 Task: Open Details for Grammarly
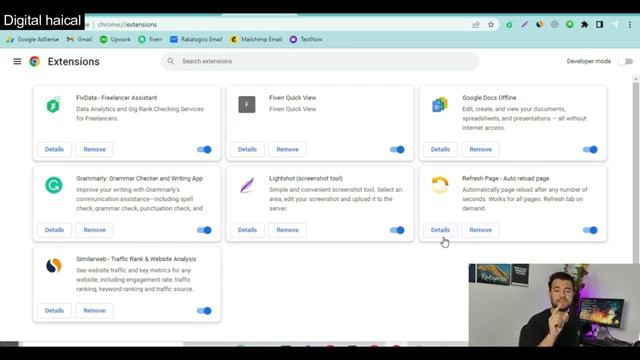pyautogui.click(x=54, y=230)
